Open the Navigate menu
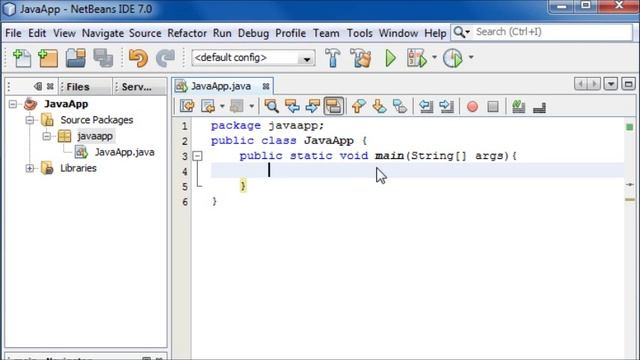Image resolution: width=640 pixels, height=360 pixels. coord(103,33)
